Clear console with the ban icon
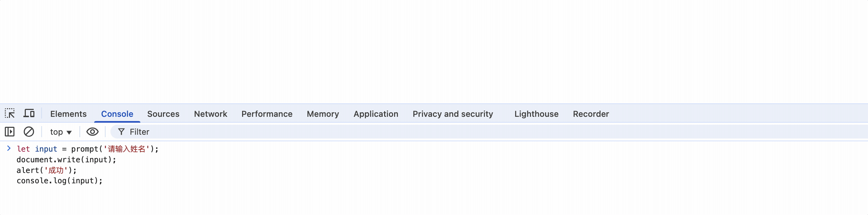Image resolution: width=868 pixels, height=215 pixels. click(x=29, y=132)
